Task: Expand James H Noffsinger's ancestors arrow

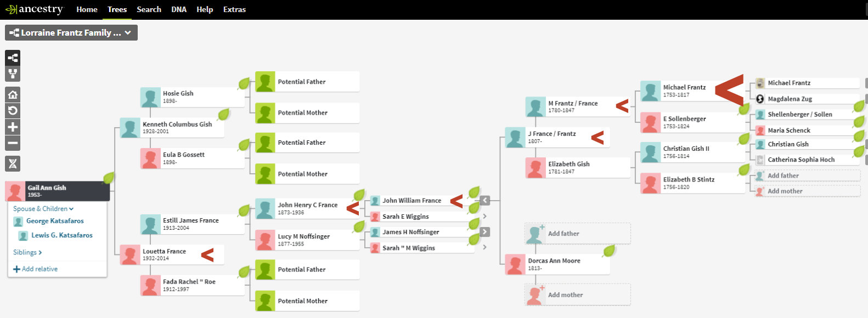Action: (484, 232)
